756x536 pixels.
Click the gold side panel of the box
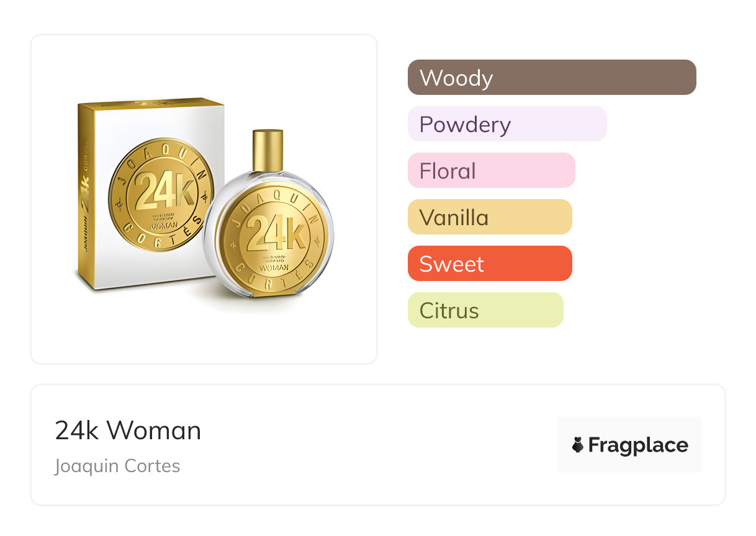pos(88,192)
